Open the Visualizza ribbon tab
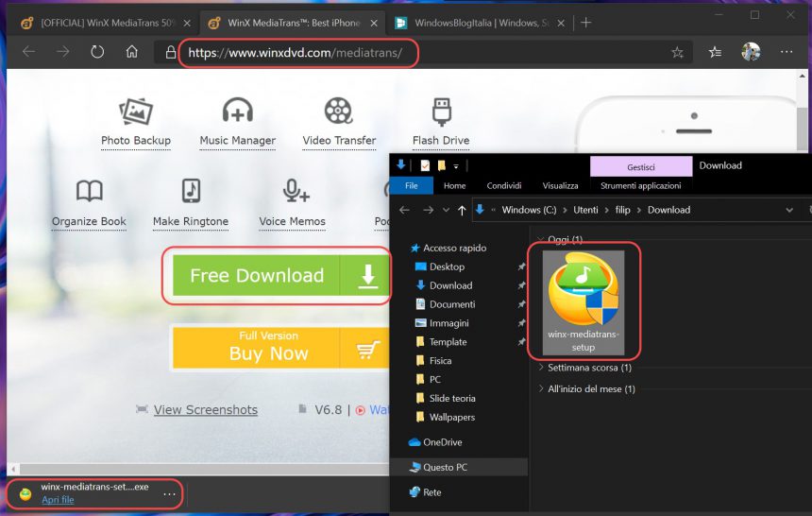The height and width of the screenshot is (516, 812). (560, 185)
